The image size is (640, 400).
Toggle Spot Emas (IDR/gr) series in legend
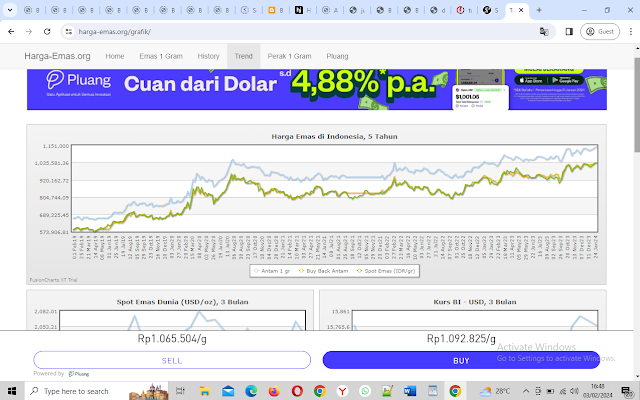pyautogui.click(x=386, y=271)
